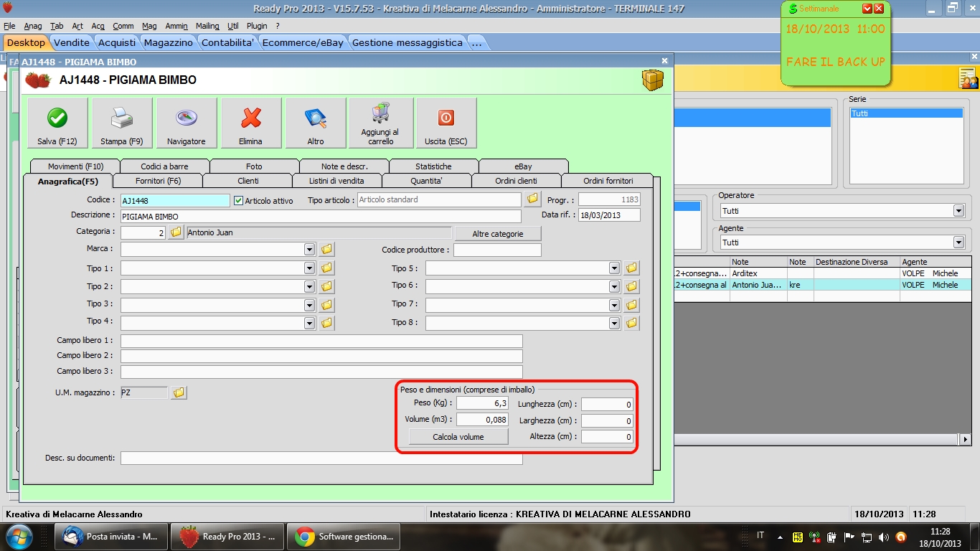Screen dimensions: 980x551
Task: Expand the Tipo 5 dropdown
Action: (x=615, y=268)
